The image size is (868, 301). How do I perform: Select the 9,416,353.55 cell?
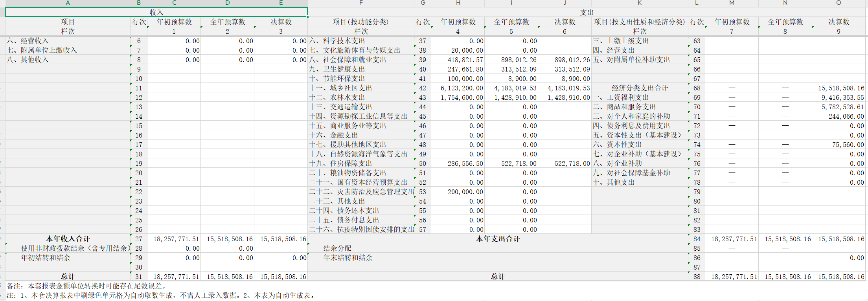(839, 97)
